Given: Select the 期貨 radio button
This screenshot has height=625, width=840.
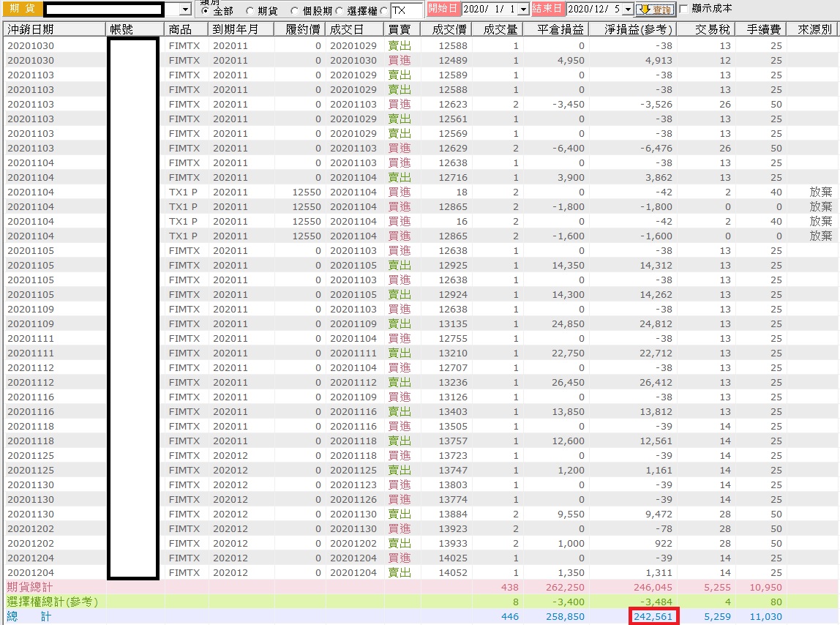Looking at the screenshot, I should pos(250,11).
